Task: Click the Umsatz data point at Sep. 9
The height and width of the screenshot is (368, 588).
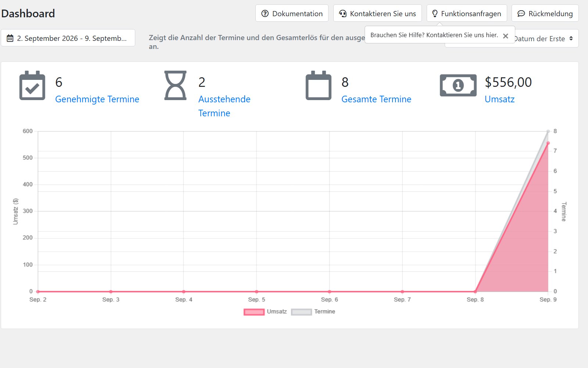Action: click(x=548, y=143)
